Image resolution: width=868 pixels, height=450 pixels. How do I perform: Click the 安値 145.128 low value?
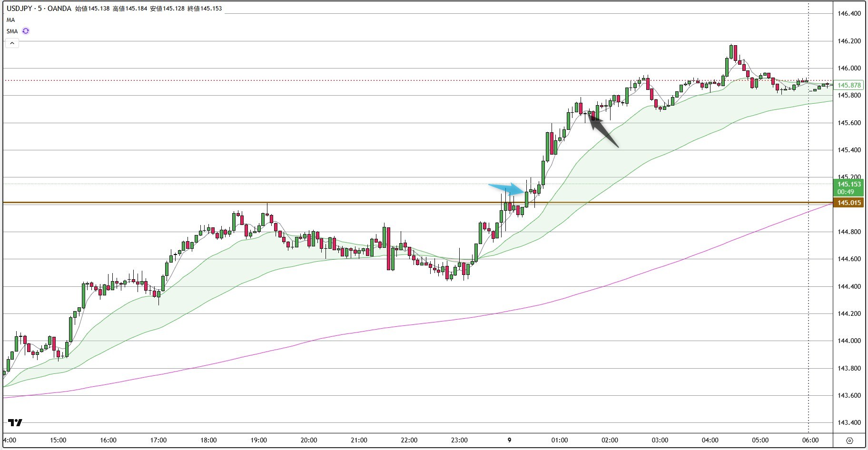pos(167,9)
